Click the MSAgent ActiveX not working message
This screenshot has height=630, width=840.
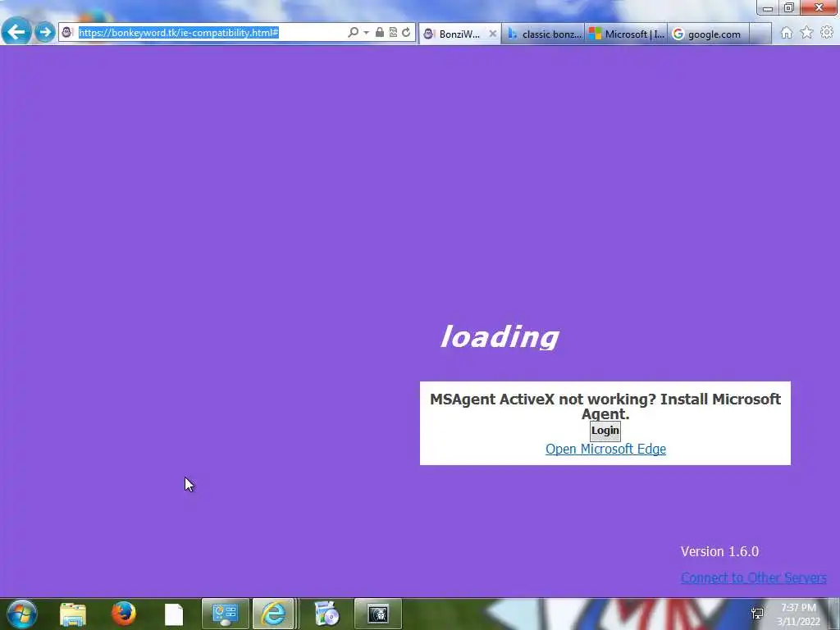coord(605,406)
